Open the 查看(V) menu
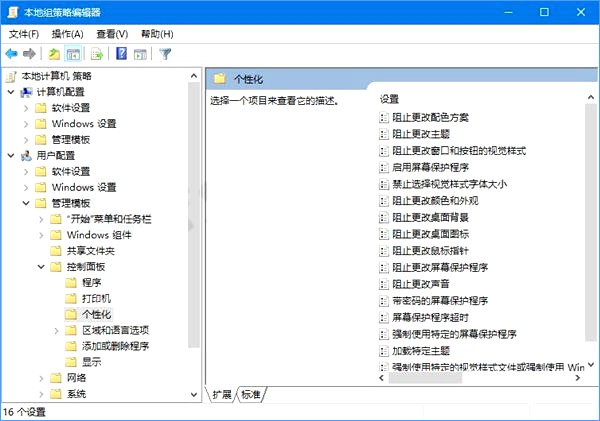The width and height of the screenshot is (600, 421). [x=111, y=34]
